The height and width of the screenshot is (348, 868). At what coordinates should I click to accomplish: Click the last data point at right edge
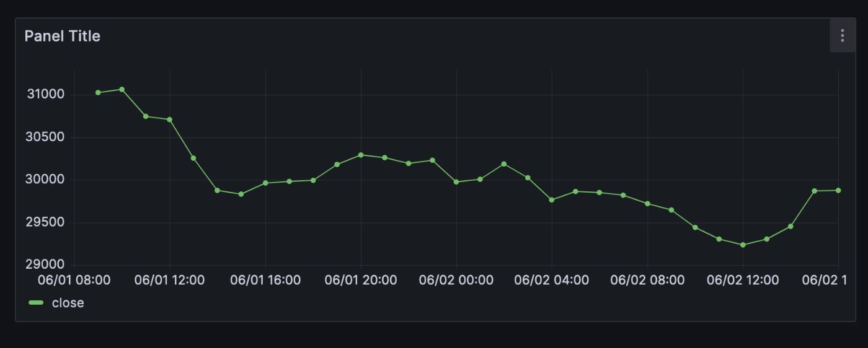tap(838, 191)
